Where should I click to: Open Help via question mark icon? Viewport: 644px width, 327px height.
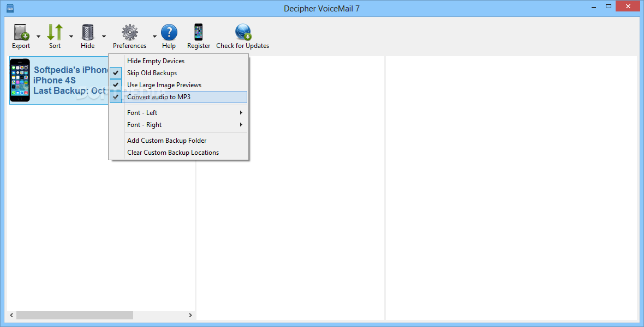click(x=169, y=32)
